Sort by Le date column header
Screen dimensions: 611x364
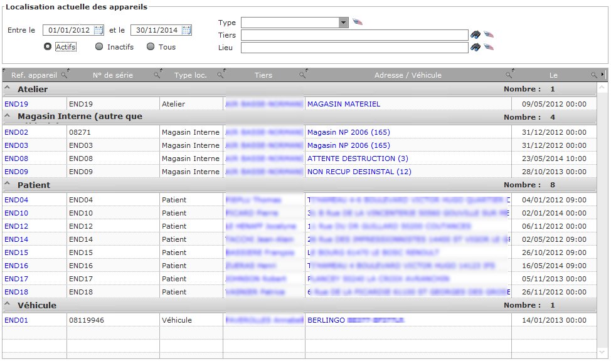(x=553, y=75)
